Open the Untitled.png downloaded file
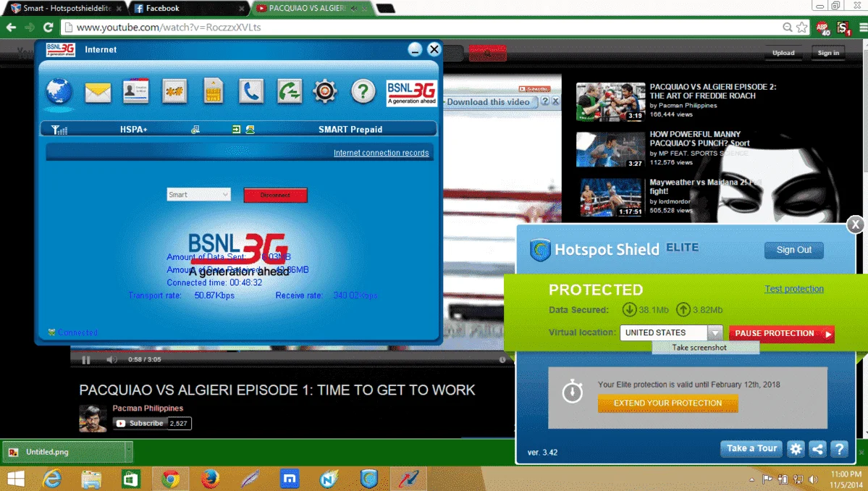 (64, 452)
